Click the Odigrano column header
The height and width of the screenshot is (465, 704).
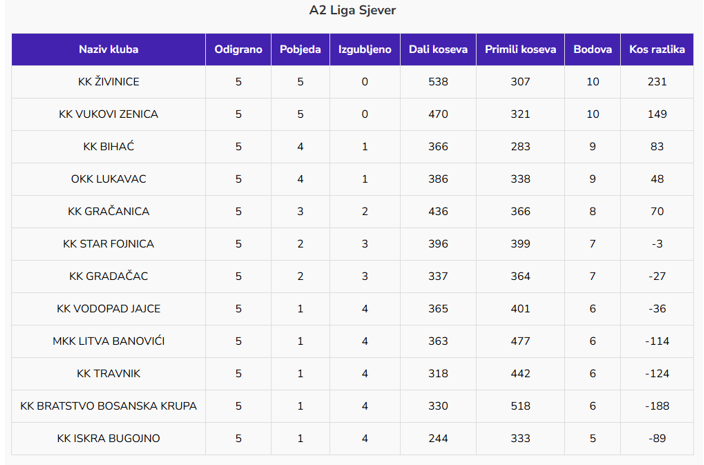238,49
